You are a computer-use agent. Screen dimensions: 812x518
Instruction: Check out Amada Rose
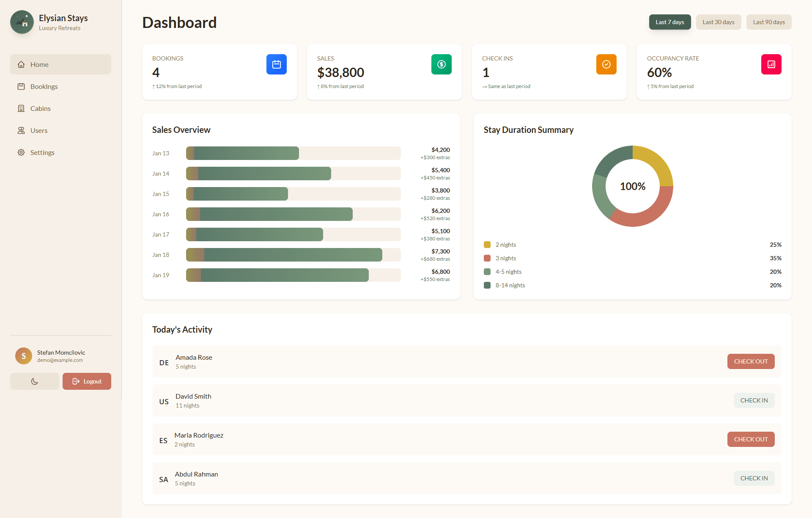pyautogui.click(x=751, y=361)
